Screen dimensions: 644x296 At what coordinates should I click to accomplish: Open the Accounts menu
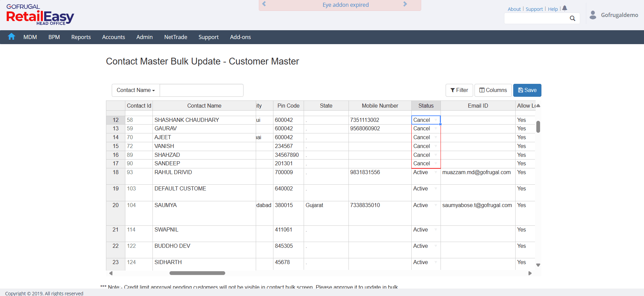coord(113,37)
